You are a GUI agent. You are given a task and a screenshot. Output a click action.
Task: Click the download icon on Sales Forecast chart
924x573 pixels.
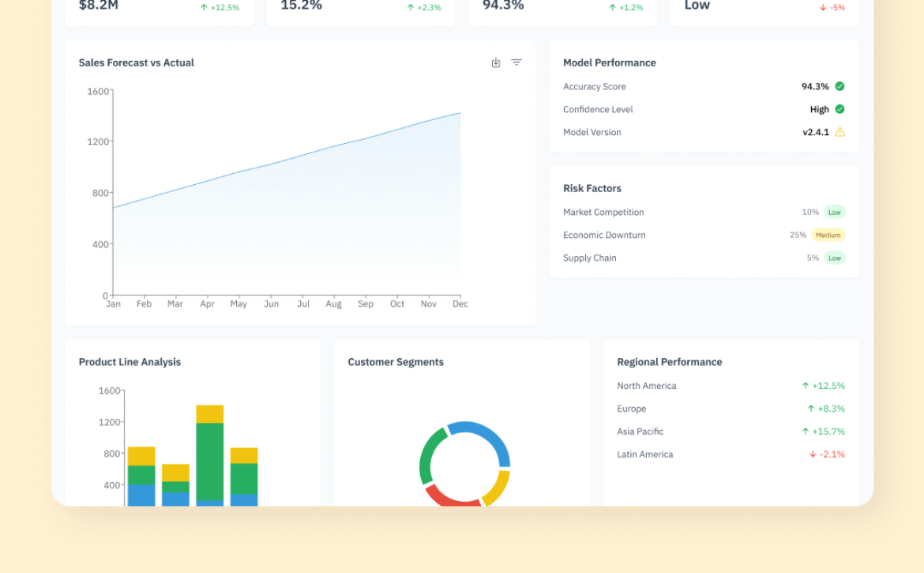pyautogui.click(x=496, y=62)
